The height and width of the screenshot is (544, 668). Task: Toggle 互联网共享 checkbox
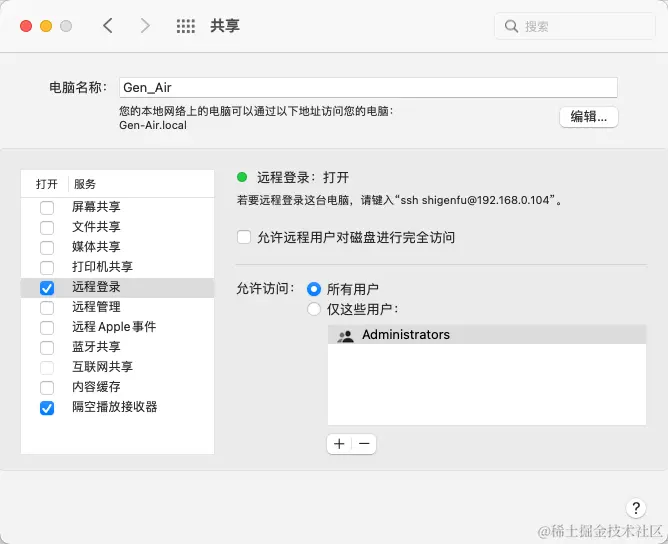click(x=47, y=368)
